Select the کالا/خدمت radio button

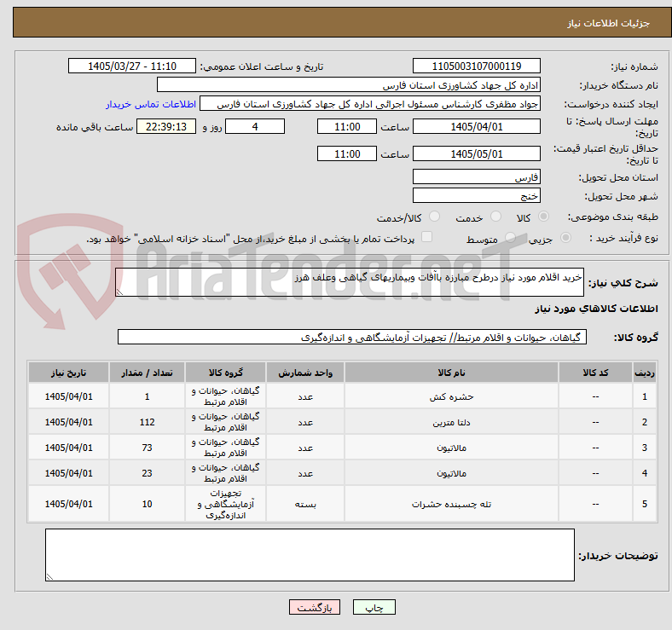[x=435, y=217]
